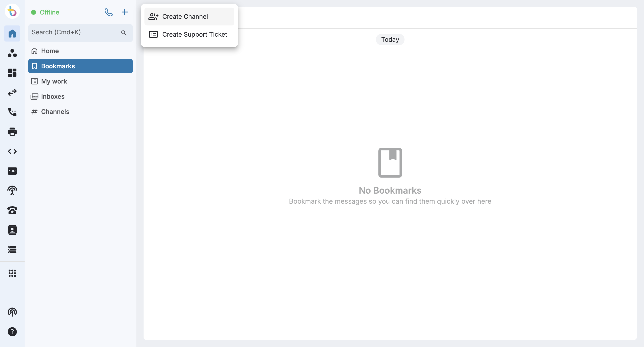The height and width of the screenshot is (347, 644).
Task: Click the No Bookmarks heading text
Action: [390, 190]
